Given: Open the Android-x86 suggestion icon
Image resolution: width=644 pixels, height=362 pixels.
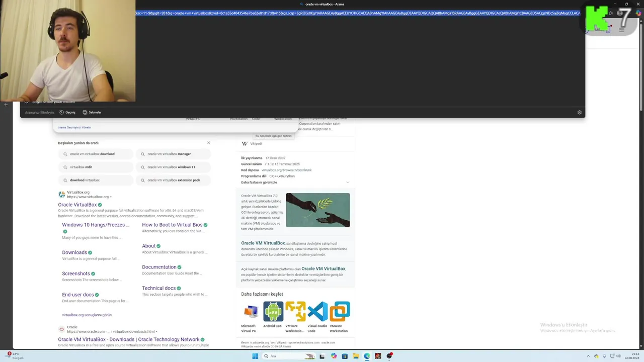Looking at the screenshot, I should (x=273, y=312).
